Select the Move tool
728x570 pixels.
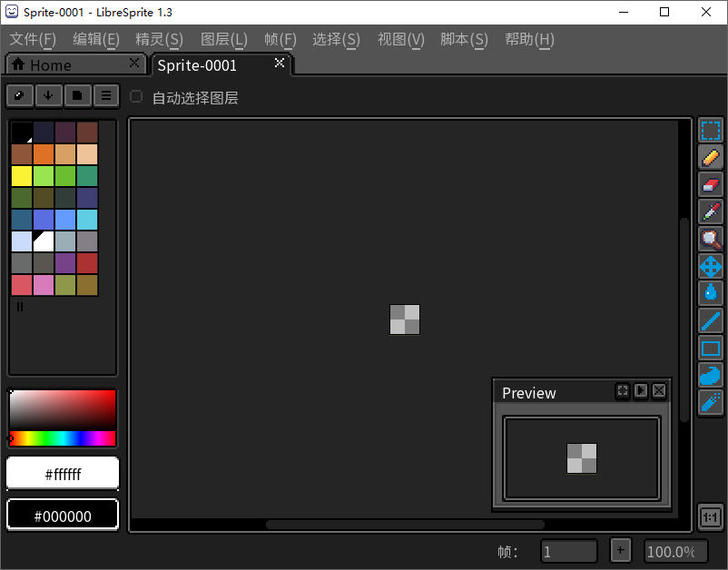click(711, 267)
